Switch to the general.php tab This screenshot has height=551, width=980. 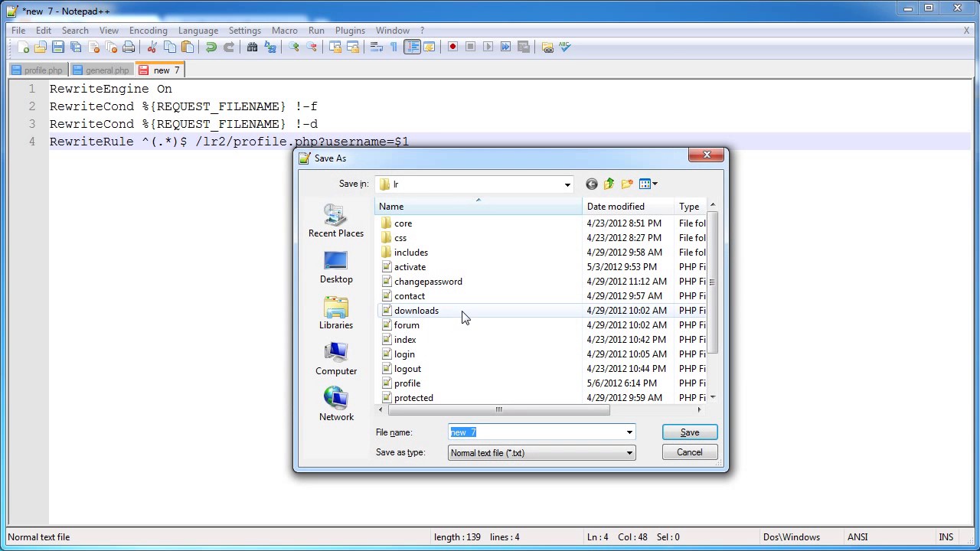[x=101, y=70]
